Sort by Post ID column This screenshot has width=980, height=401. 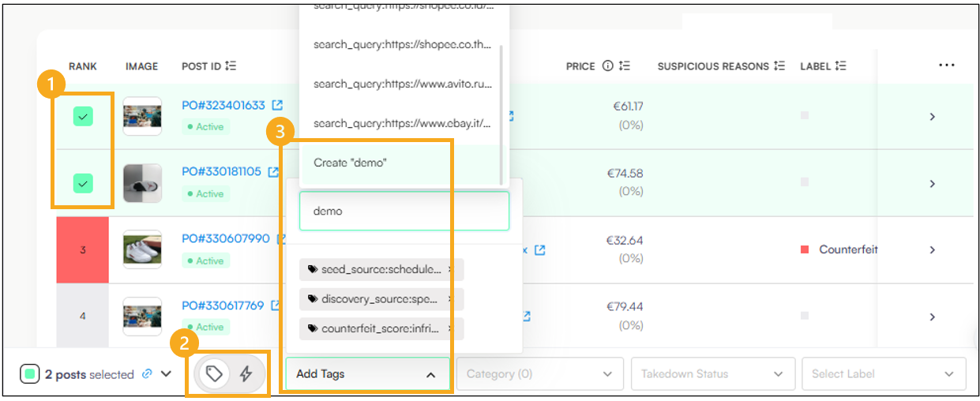[231, 66]
